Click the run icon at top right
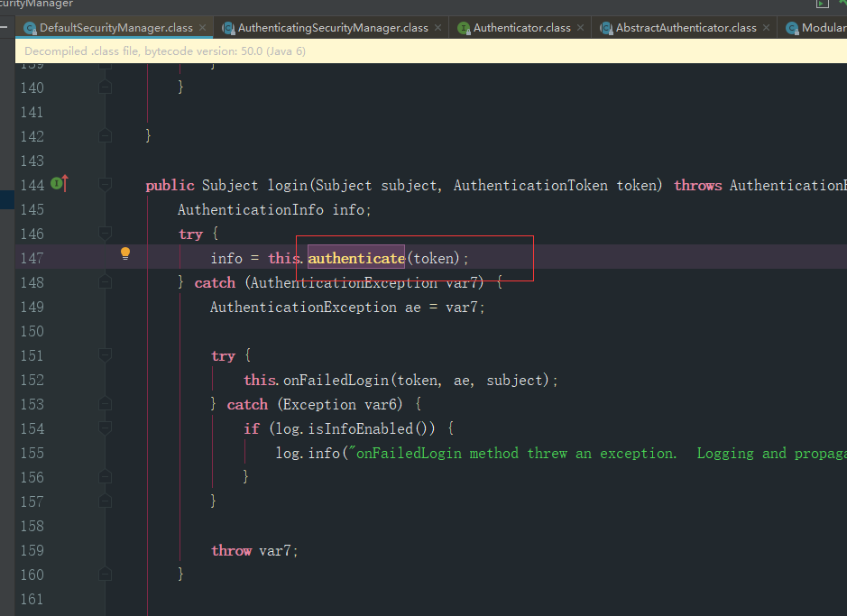 [822, 4]
